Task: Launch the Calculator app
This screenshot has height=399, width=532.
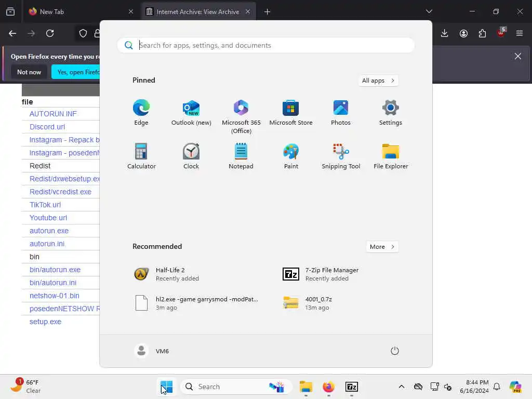Action: pyautogui.click(x=141, y=156)
